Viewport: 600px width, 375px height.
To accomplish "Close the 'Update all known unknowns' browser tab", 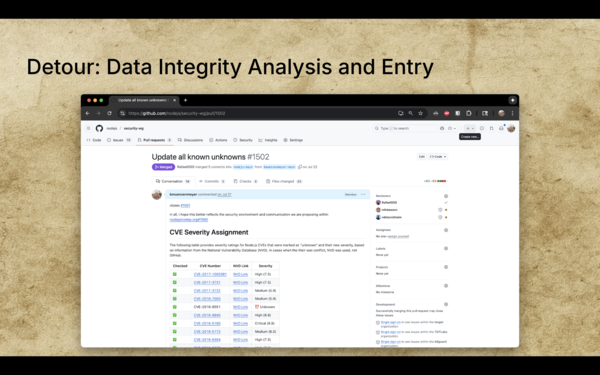I will click(174, 100).
